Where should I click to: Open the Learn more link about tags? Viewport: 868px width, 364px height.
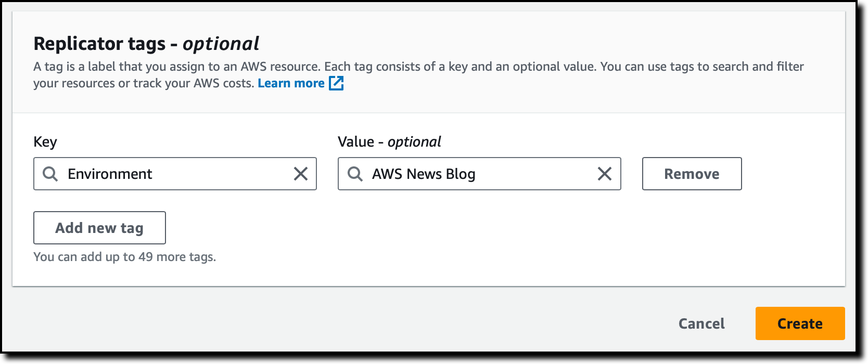point(291,83)
